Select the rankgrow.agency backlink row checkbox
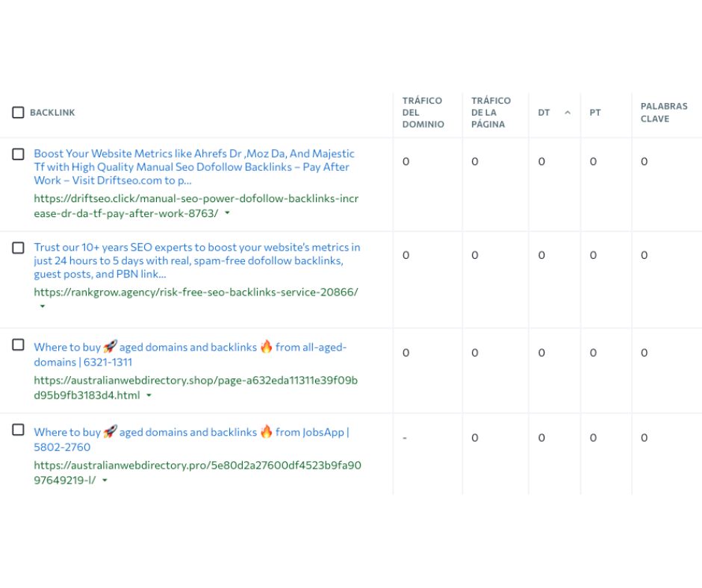 click(x=18, y=248)
